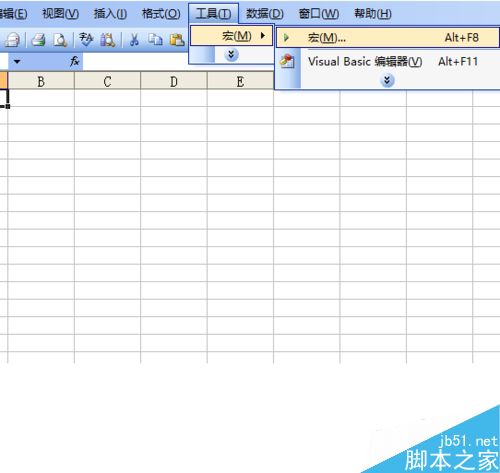500x473 pixels.
Task: Open the 宏(M) submenu arrow entry
Action: [x=231, y=36]
